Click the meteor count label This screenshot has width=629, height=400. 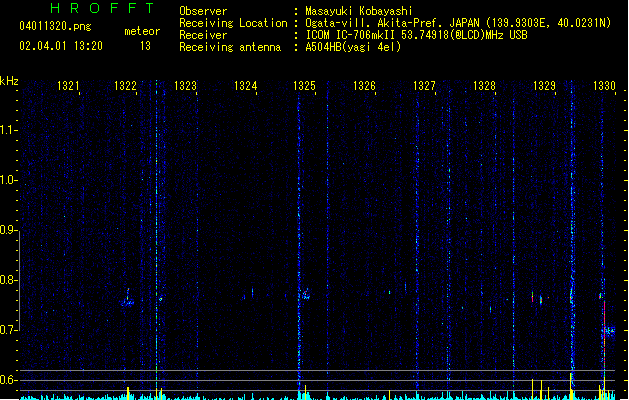pos(142,31)
